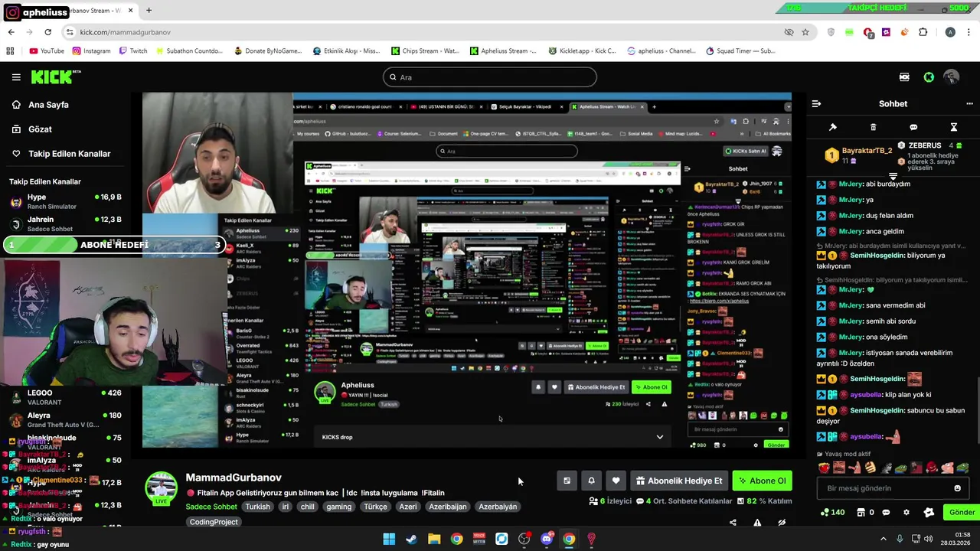Image resolution: width=980 pixels, height=551 pixels.
Task: Click the address bar URL
Action: tap(125, 32)
